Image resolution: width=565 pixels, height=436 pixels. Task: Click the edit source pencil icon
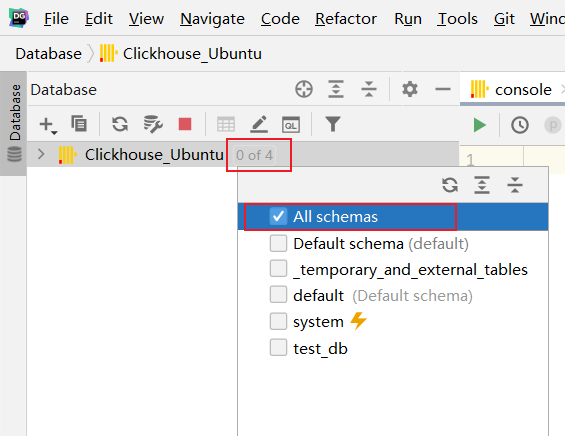pyautogui.click(x=259, y=124)
